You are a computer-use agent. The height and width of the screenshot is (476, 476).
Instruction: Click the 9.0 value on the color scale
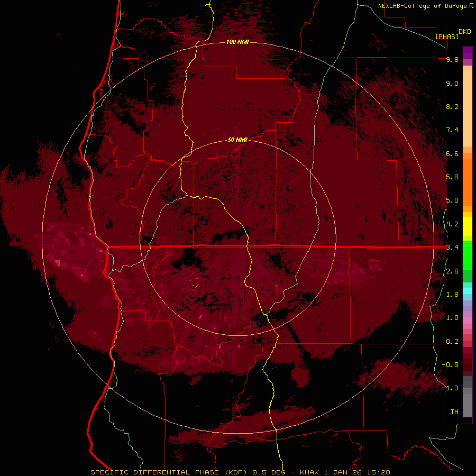452,83
